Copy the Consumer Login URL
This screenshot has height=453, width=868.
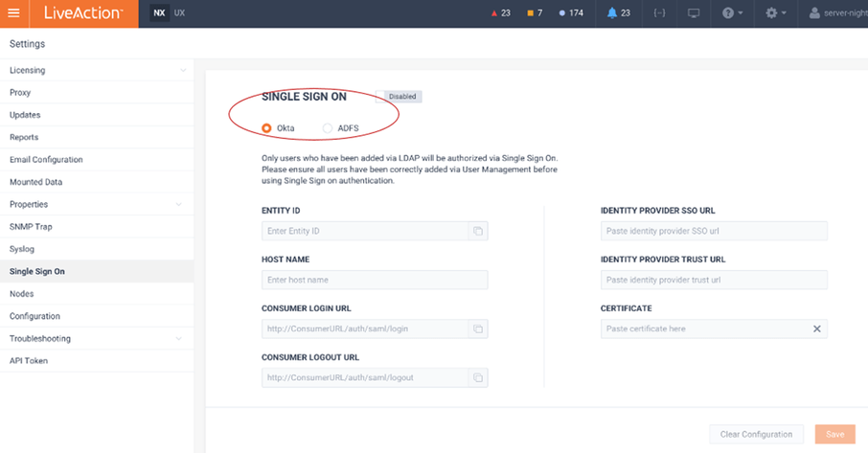[478, 329]
